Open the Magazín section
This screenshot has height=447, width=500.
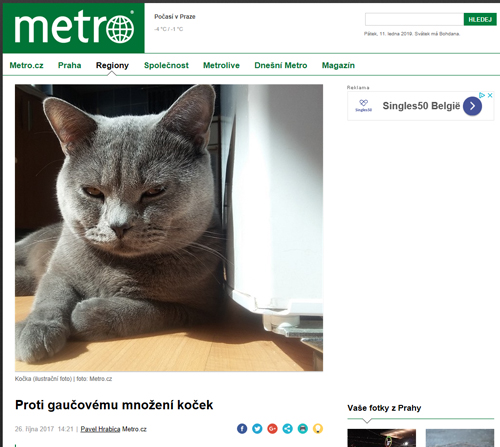tap(338, 65)
